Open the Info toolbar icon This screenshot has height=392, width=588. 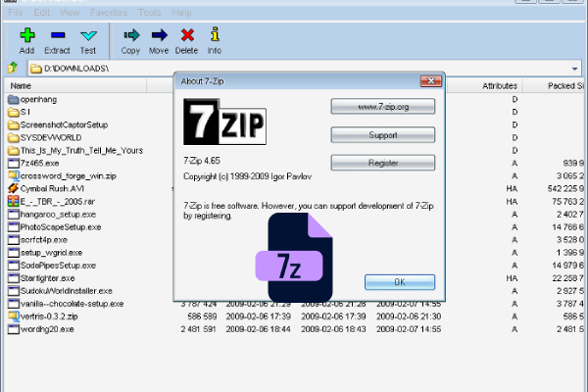pos(214,36)
